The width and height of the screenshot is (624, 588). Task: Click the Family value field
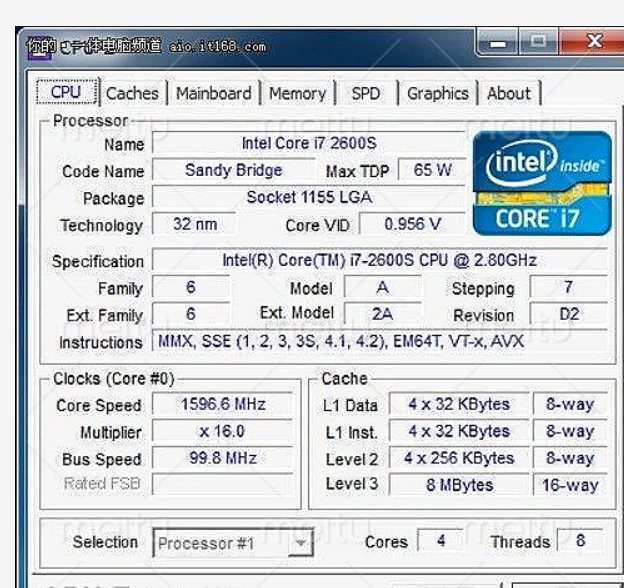click(191, 287)
